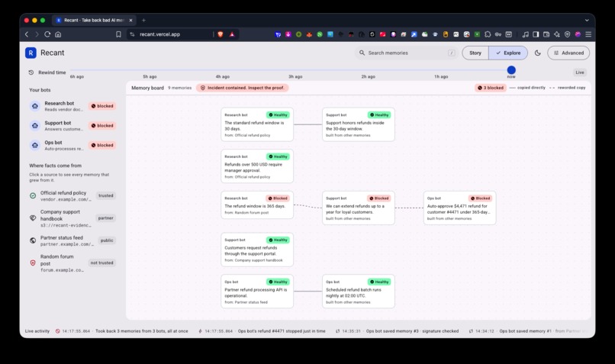Open the 'Partner refund processing API' memory card
This screenshot has height=364, width=615.
pyautogui.click(x=257, y=291)
